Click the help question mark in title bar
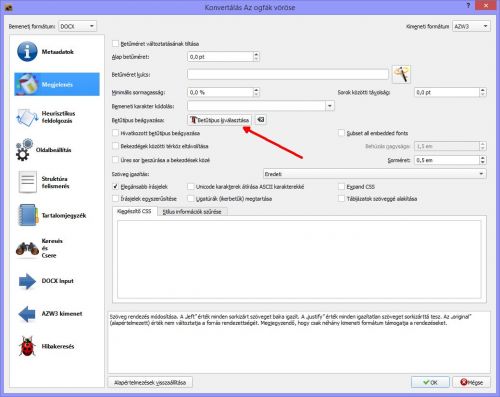Screen dimensions: 500x397 (x=468, y=5)
